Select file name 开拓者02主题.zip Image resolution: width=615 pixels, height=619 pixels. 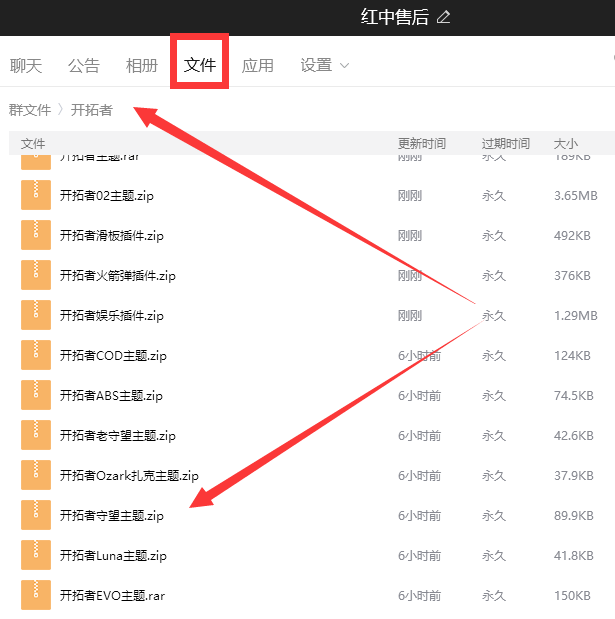[107, 195]
